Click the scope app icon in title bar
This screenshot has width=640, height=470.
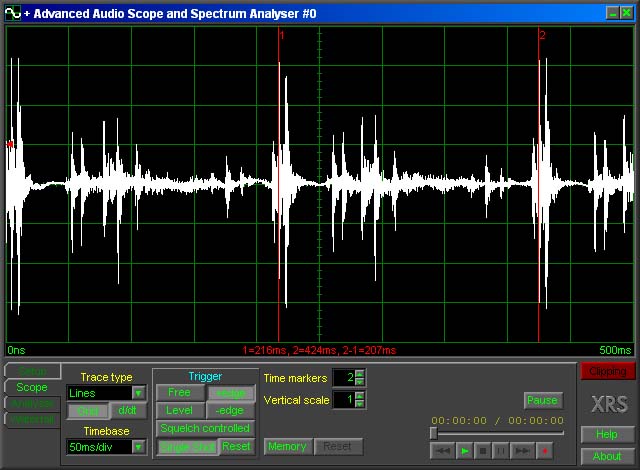point(13,13)
